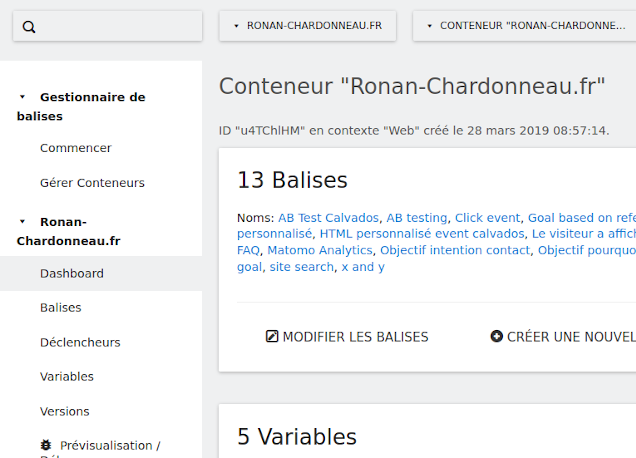Open the AB Test Calvados tag link

pyautogui.click(x=328, y=217)
